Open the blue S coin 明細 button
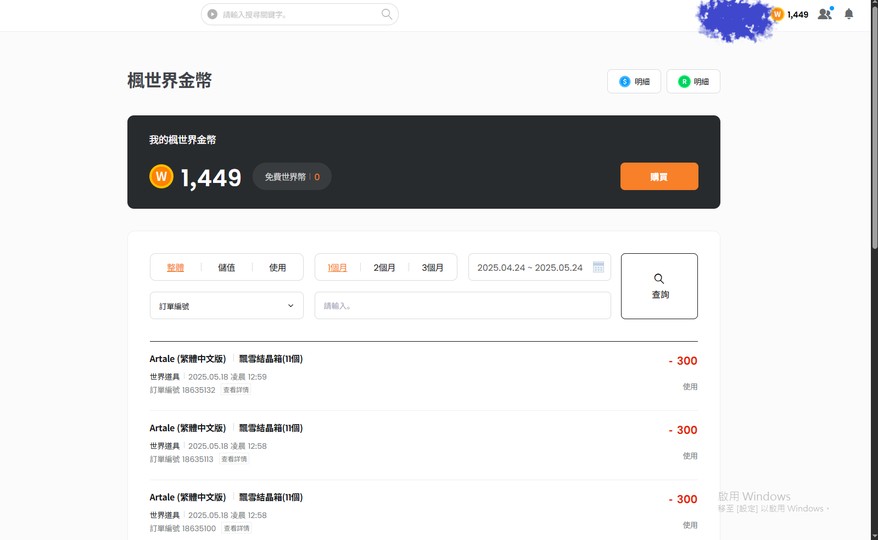Viewport: 878px width, 540px height. click(634, 81)
